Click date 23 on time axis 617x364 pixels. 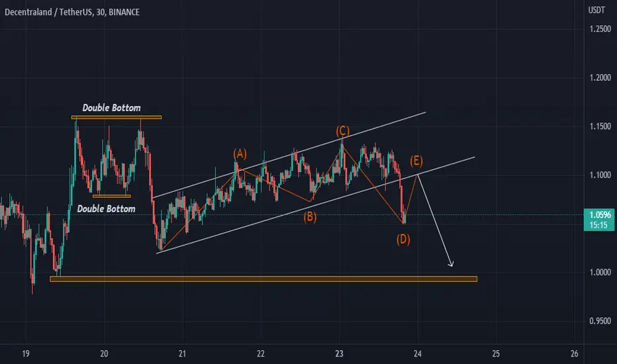click(339, 353)
